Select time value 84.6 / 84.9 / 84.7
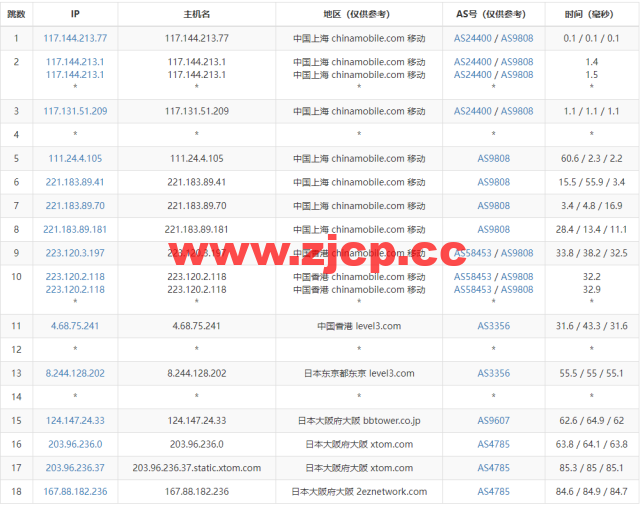 (592, 491)
